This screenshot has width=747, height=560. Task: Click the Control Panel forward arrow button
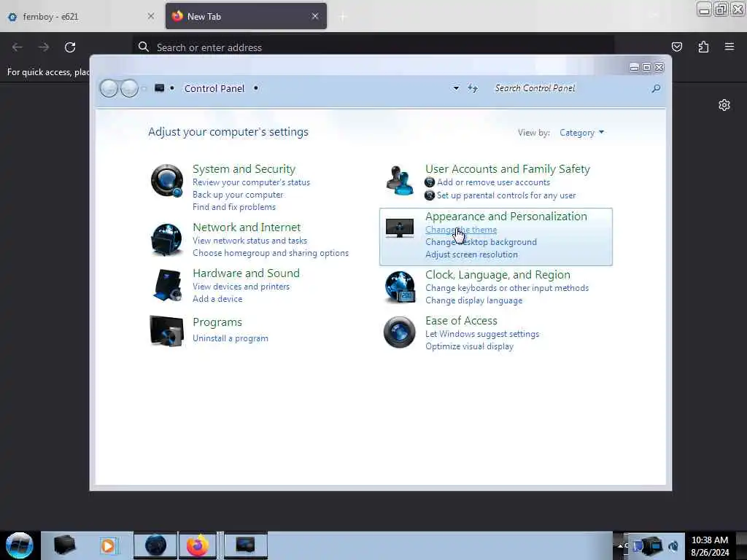click(x=129, y=88)
